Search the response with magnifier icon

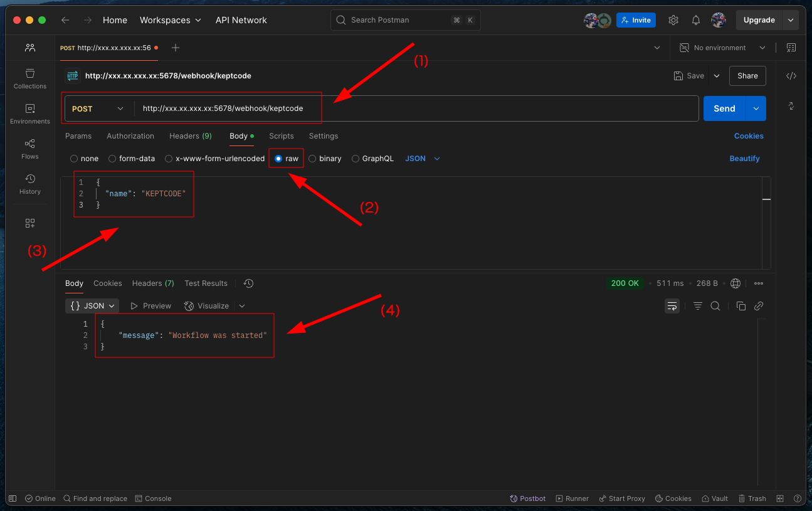tap(715, 306)
